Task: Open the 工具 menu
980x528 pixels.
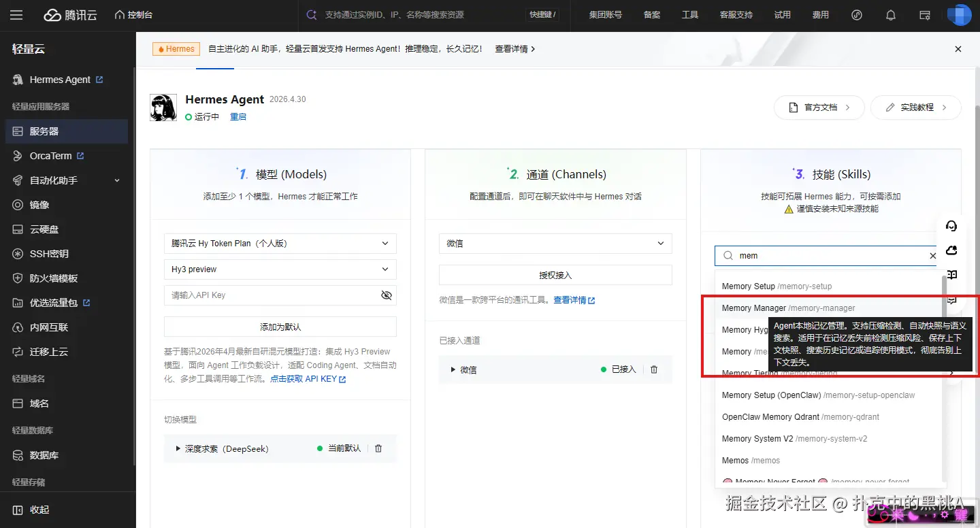Action: [x=690, y=15]
